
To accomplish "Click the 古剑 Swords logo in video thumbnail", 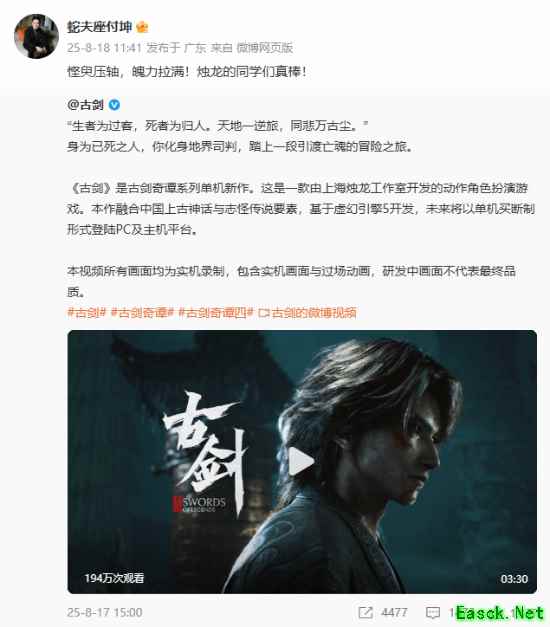I will pyautogui.click(x=204, y=454).
